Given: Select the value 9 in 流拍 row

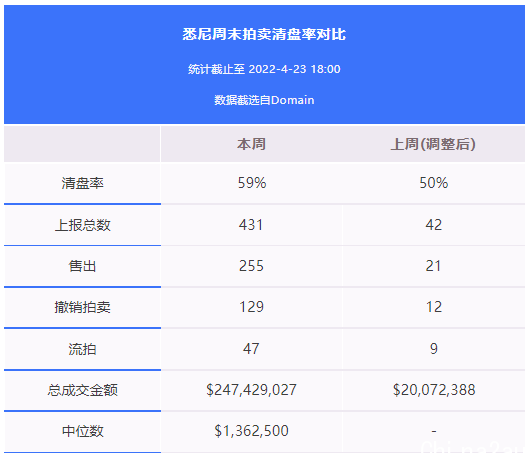Looking at the screenshot, I should [x=434, y=349].
